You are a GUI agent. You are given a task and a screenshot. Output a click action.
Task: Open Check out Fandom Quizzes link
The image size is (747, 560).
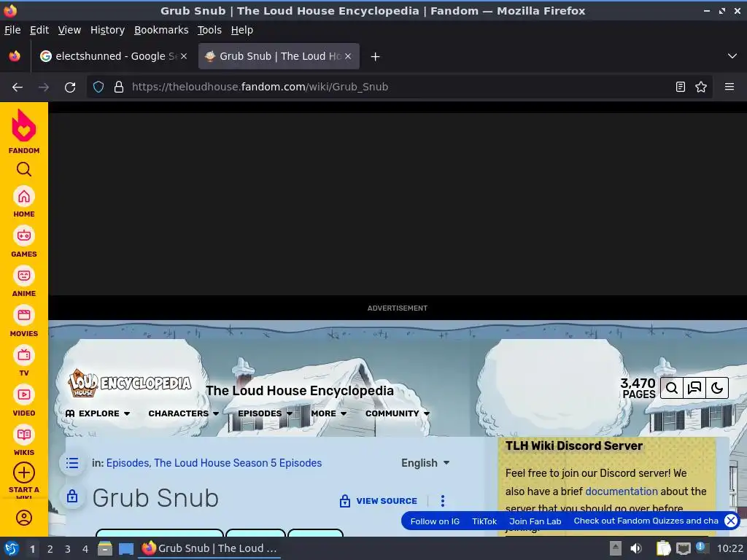(646, 521)
